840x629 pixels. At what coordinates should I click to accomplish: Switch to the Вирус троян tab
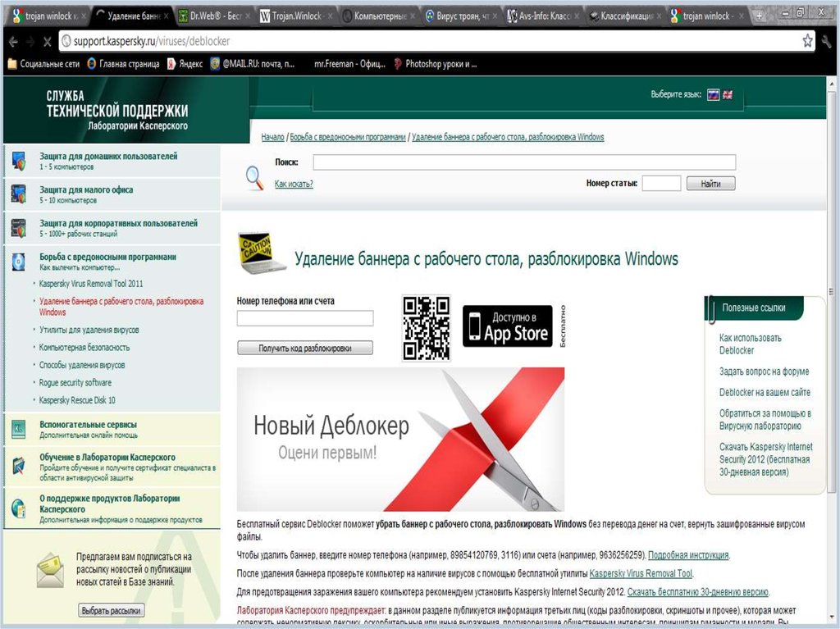pyautogui.click(x=461, y=16)
